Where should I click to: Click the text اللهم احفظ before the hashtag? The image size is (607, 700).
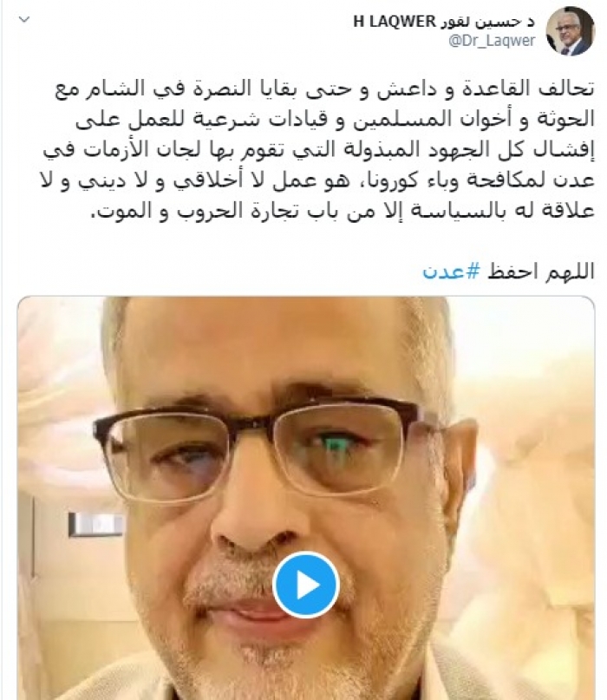coord(541,271)
